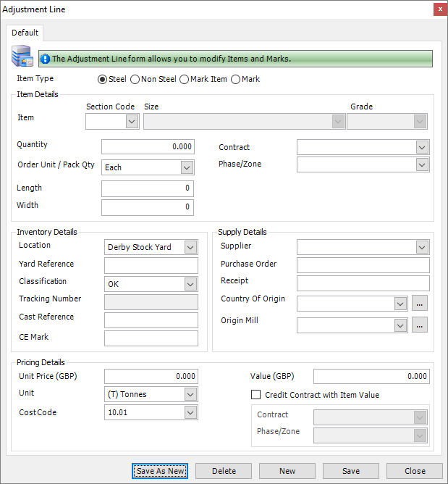Image resolution: width=448 pixels, height=484 pixels.
Task: Click ellipsis button beside Origin Mill
Action: coord(420,325)
